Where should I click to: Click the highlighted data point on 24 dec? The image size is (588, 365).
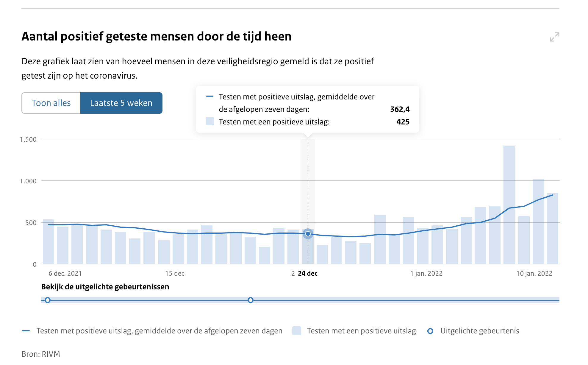coord(308,234)
